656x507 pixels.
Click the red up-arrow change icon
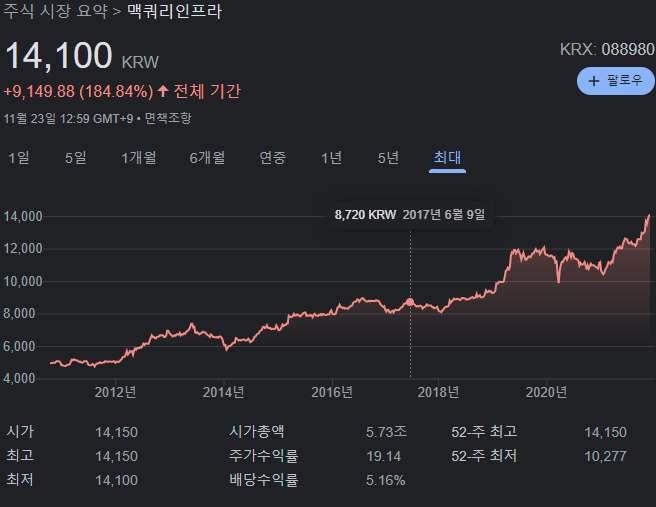(163, 91)
